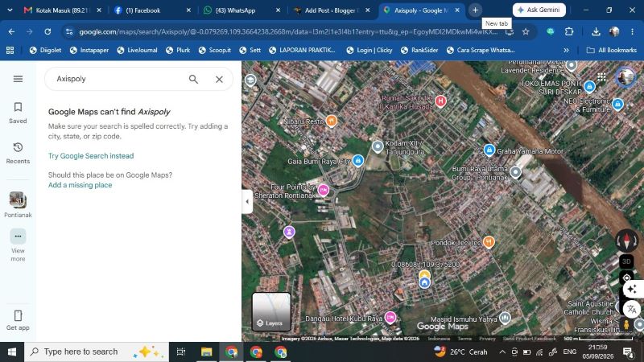
Task: Click the Send Product Feedback link
Action: click(529, 339)
